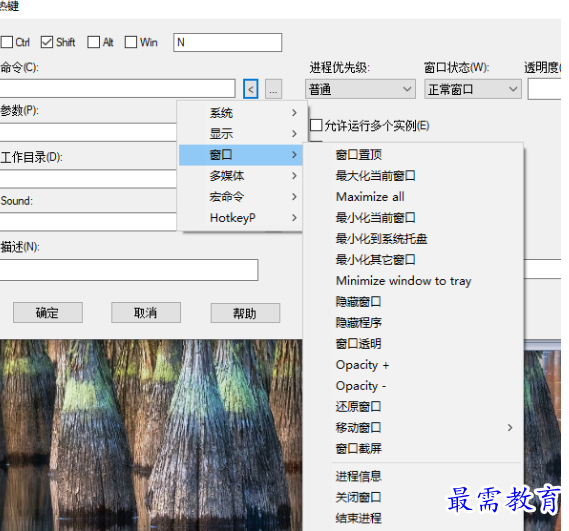Tick the Alt modifier checkbox

[x=93, y=42]
